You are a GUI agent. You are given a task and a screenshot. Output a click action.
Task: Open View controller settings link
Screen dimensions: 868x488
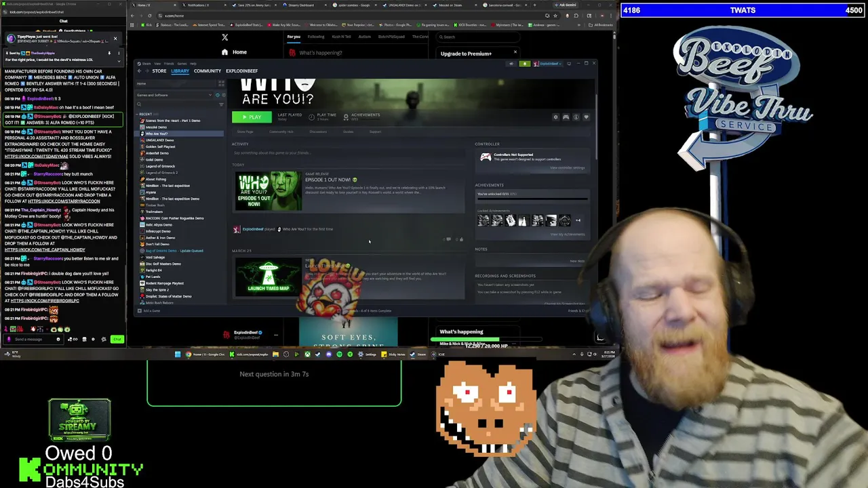(x=567, y=168)
